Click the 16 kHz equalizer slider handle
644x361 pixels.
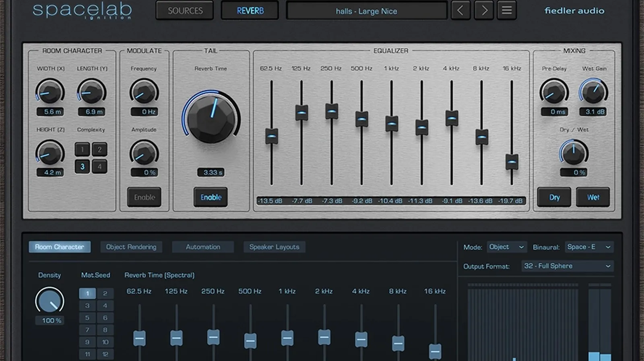pos(512,162)
